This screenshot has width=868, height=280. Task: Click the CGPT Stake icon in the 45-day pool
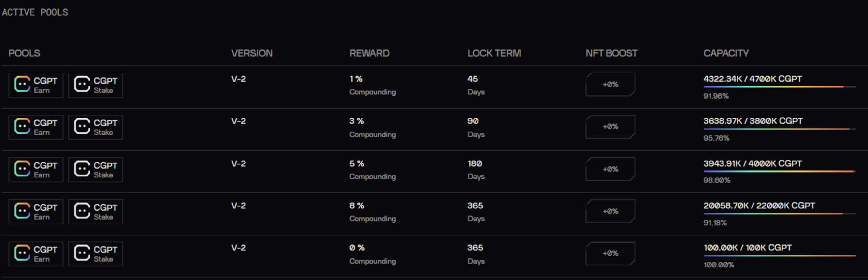[96, 85]
